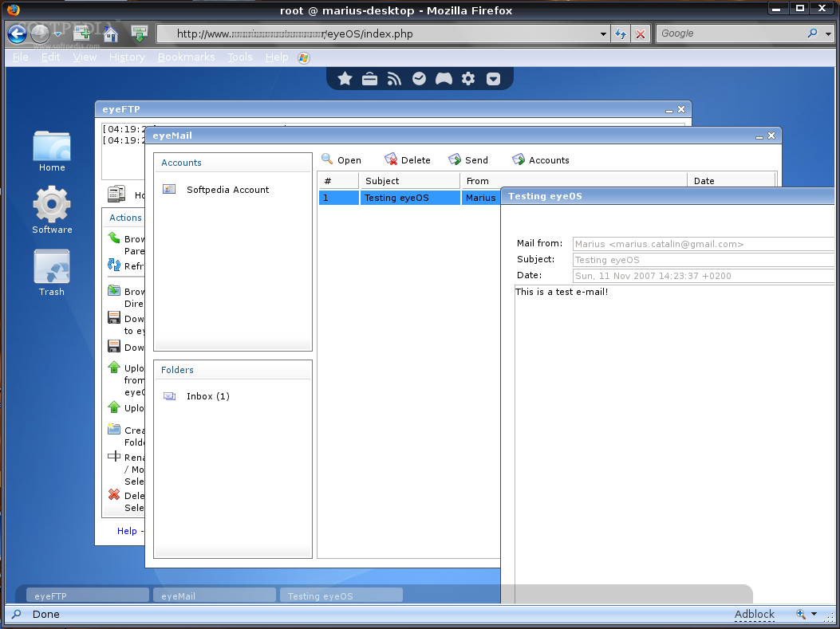This screenshot has height=629, width=840.
Task: Switch to Testing eyeOS in eyeOS taskbar
Action: coord(341,596)
